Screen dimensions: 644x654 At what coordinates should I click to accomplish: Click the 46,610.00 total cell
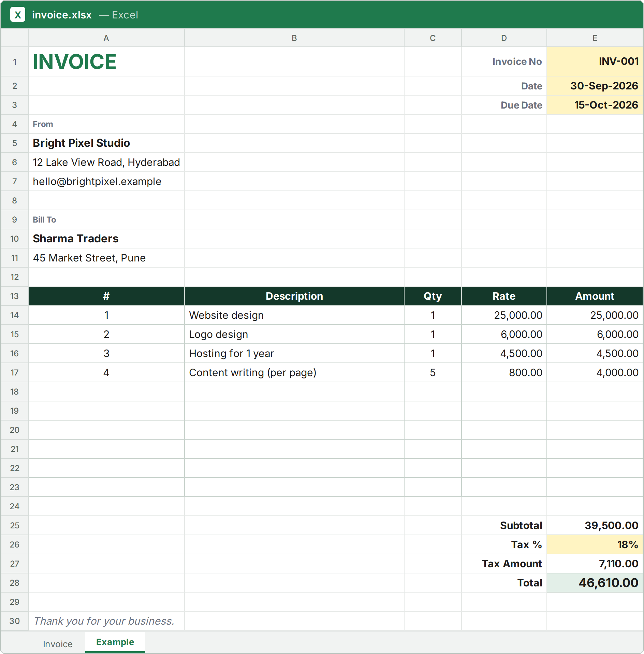pos(595,583)
